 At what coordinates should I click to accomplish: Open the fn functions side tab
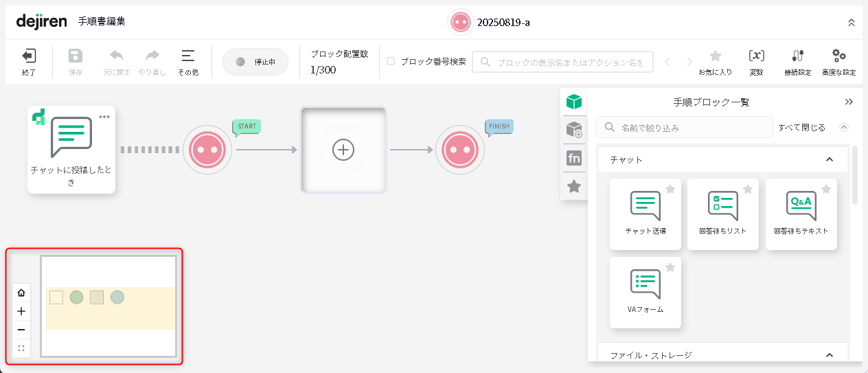(574, 159)
